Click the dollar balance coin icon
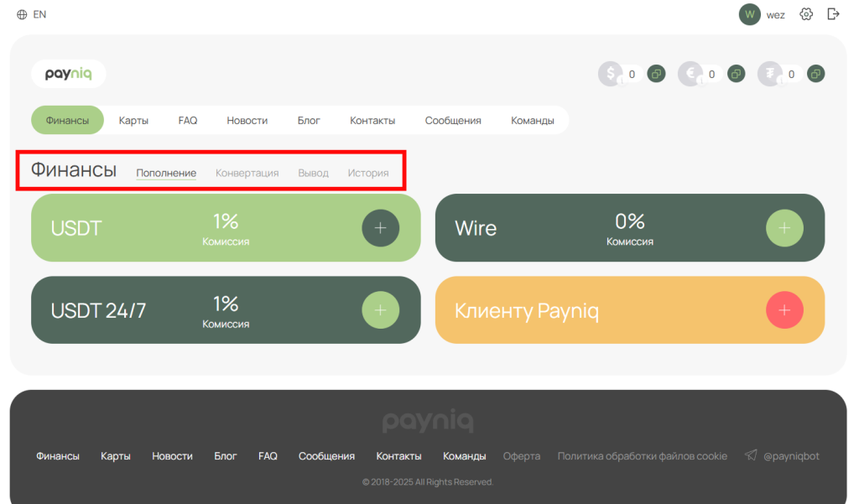859x504 pixels. coord(611,74)
